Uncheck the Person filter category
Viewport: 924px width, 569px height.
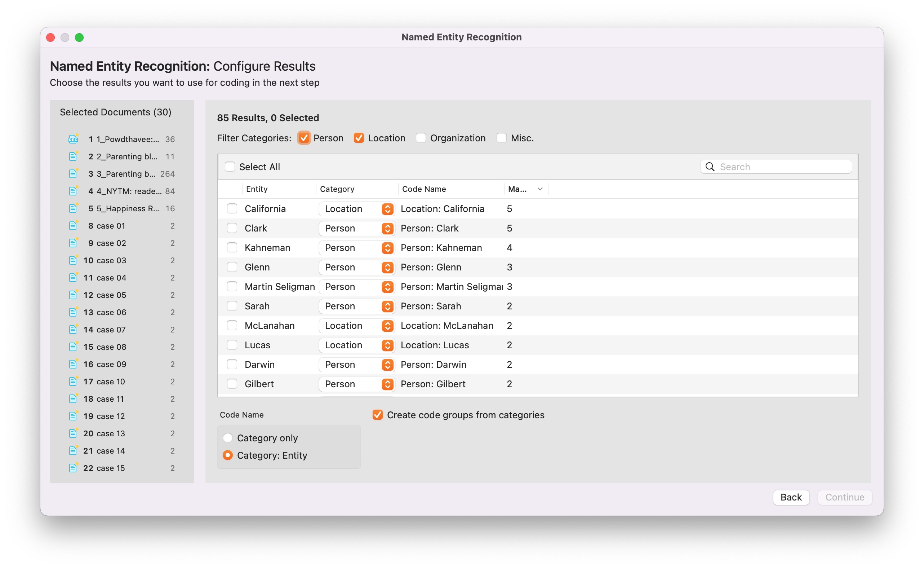[x=304, y=138]
